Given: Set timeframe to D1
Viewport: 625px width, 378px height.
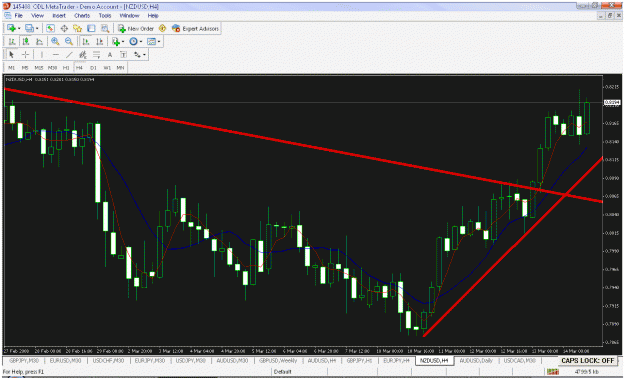Looking at the screenshot, I should (93, 68).
